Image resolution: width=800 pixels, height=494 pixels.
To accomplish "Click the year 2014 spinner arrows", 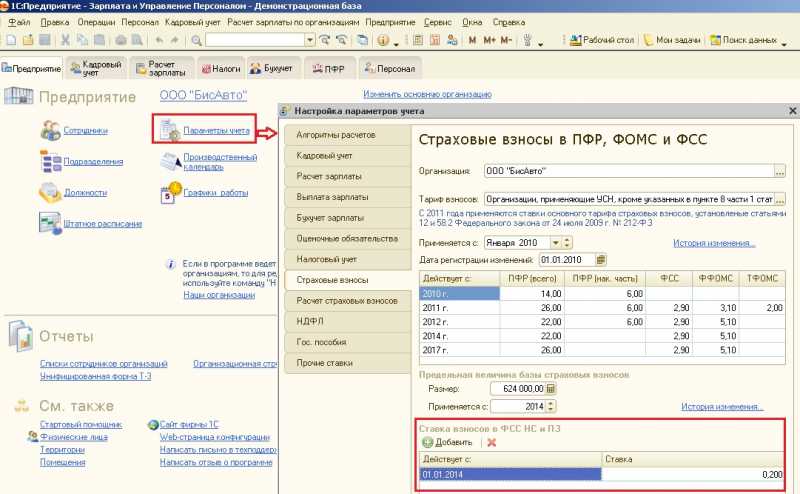I will [x=551, y=407].
